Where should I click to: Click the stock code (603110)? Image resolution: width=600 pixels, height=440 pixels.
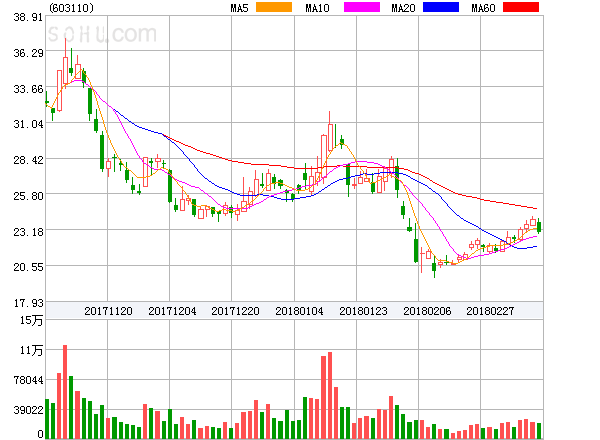pos(71,8)
